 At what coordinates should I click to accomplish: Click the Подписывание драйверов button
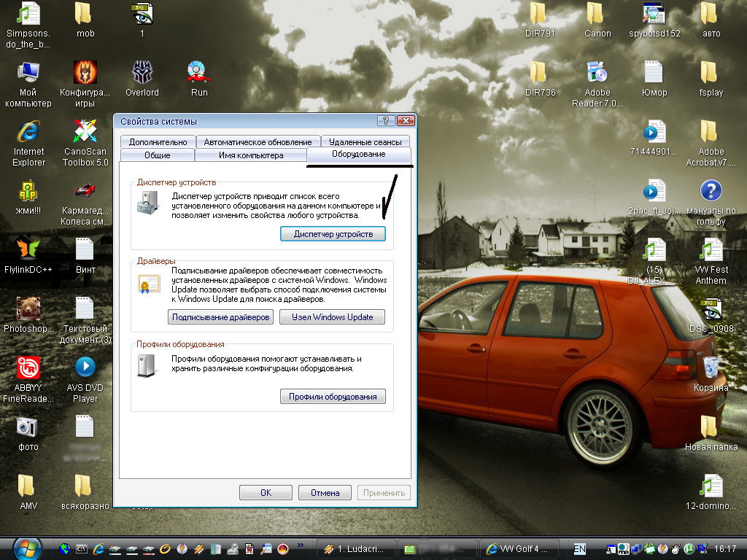point(221,317)
